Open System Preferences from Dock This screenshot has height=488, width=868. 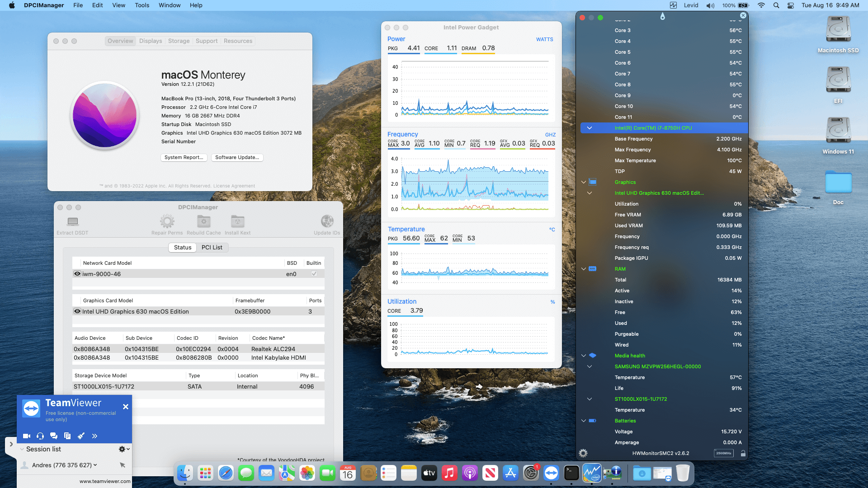(x=531, y=473)
